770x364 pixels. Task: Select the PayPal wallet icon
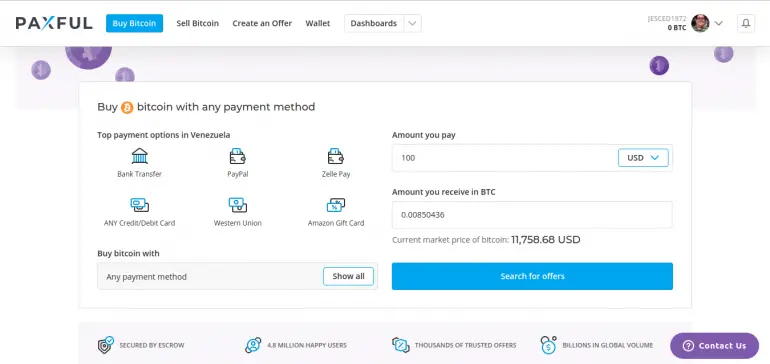[238, 156]
